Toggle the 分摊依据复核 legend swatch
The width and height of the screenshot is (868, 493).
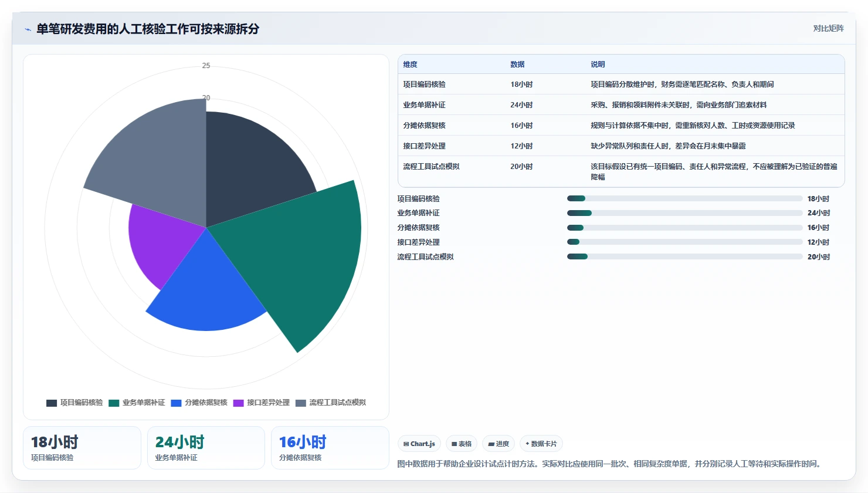click(x=176, y=403)
